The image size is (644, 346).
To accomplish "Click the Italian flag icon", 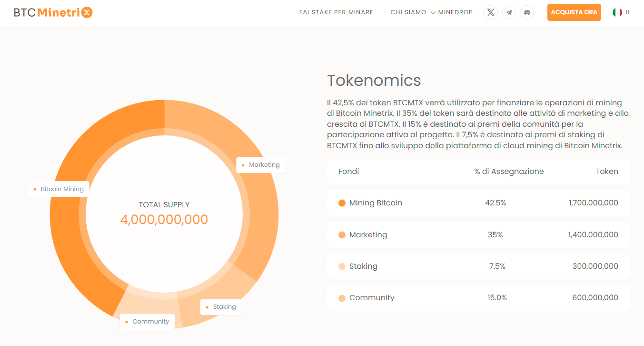I will [x=617, y=12].
